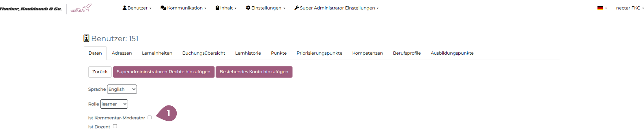Click the Einstellungen gear icon
644x139 pixels.
click(248, 8)
